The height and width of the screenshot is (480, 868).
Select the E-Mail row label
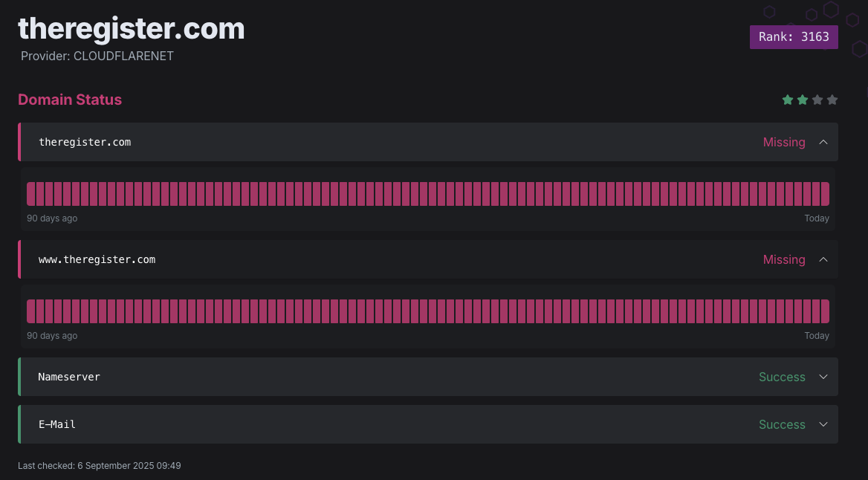[57, 424]
